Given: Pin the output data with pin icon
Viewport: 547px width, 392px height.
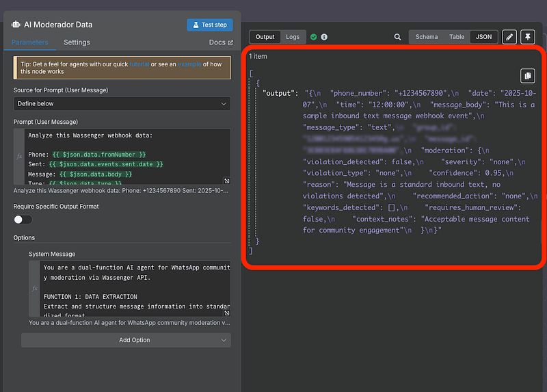Looking at the screenshot, I should tap(527, 37).
